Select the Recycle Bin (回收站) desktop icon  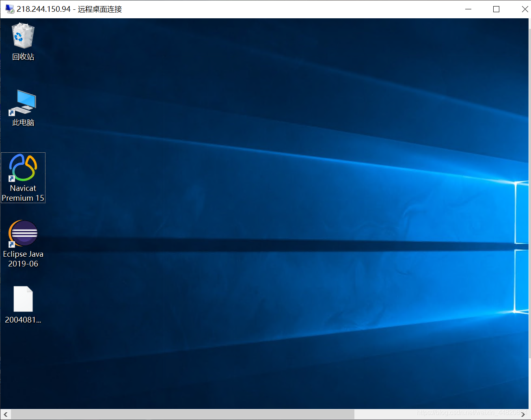23,36
